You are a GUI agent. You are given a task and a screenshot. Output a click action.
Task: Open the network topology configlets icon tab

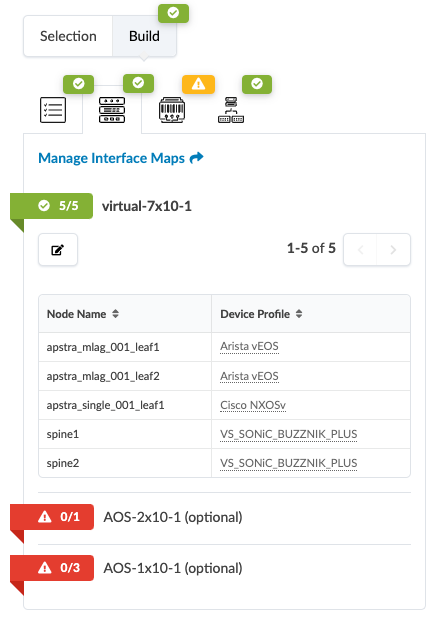[231, 110]
